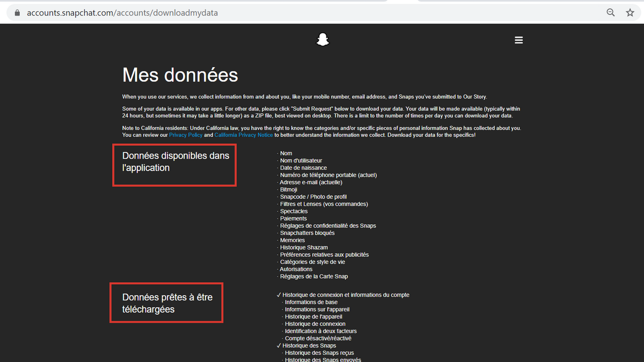Click the 'Autorisations' list item

click(296, 269)
